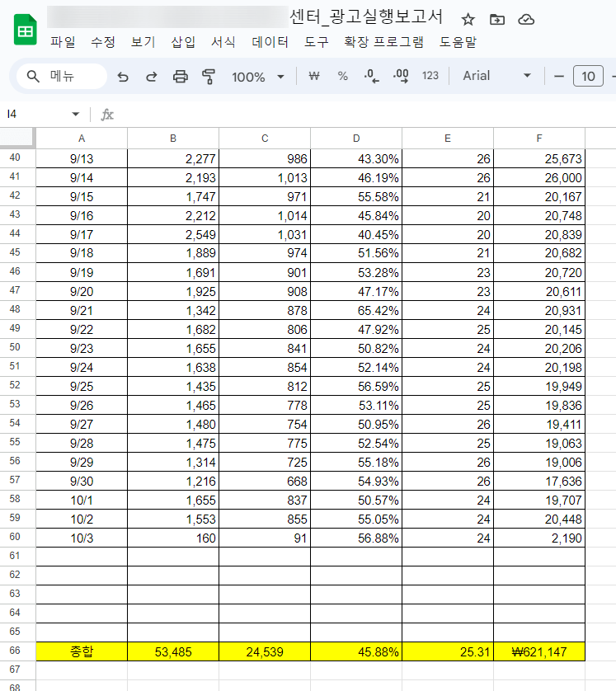Select column F header

539,139
